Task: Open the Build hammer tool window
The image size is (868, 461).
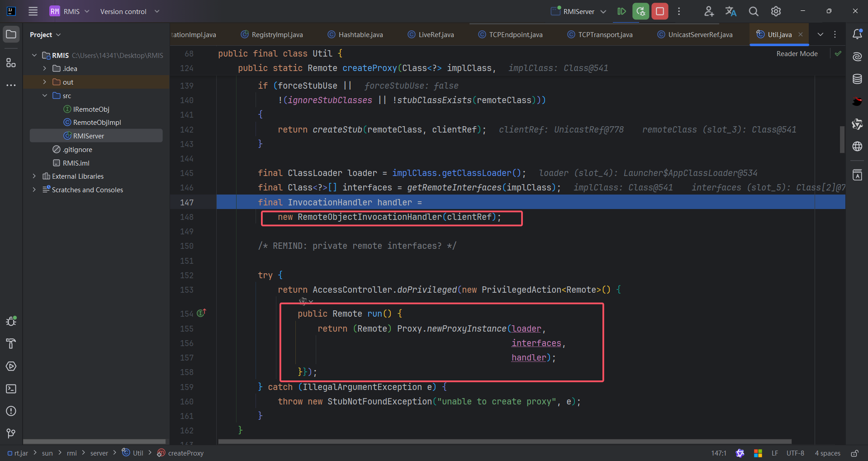Action: (x=11, y=344)
